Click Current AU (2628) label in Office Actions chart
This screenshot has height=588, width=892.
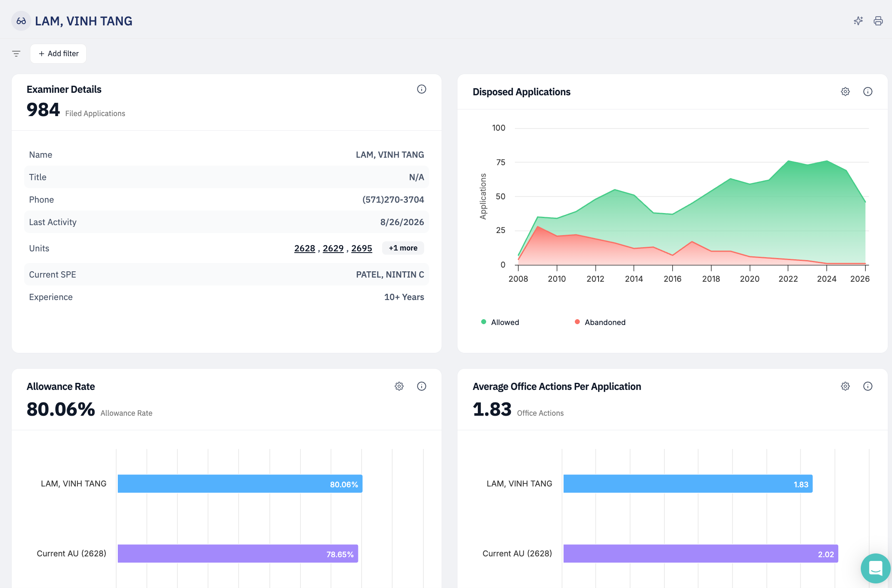click(517, 553)
